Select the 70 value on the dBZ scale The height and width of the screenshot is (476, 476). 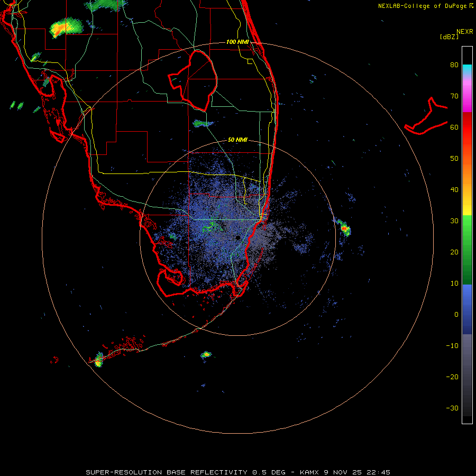[454, 96]
